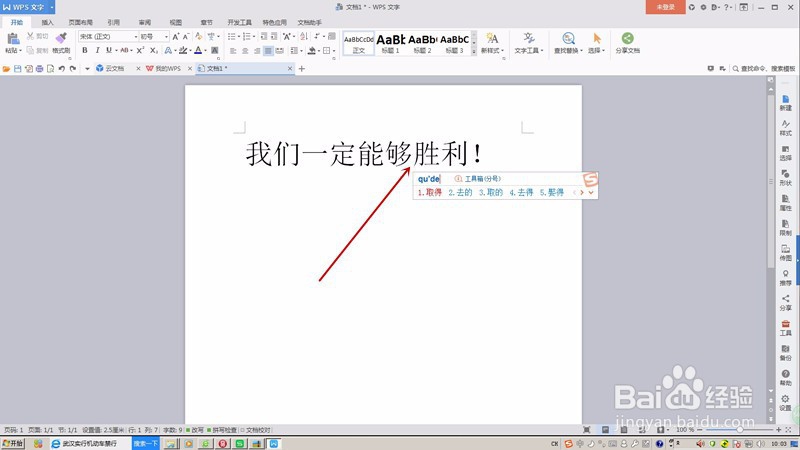Open the Help (帮助) sidebar icon
This screenshot has height=450, width=800.
(786, 378)
